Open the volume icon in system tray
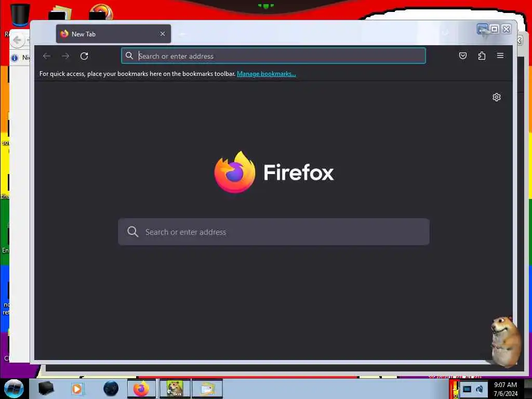Screen dimensions: 532x399 point(480,389)
